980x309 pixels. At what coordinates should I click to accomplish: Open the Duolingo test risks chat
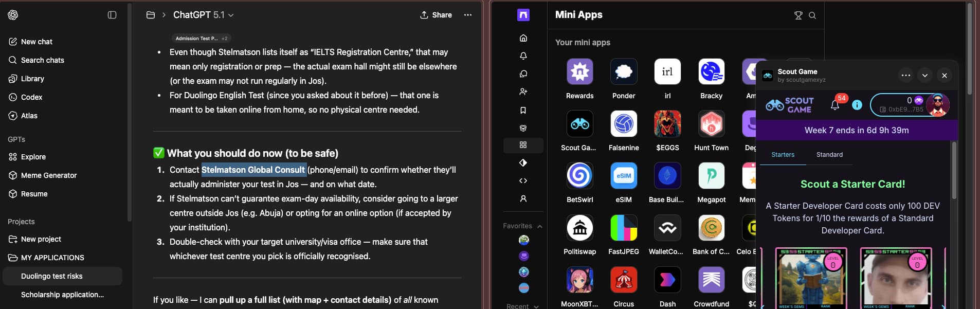(x=51, y=276)
